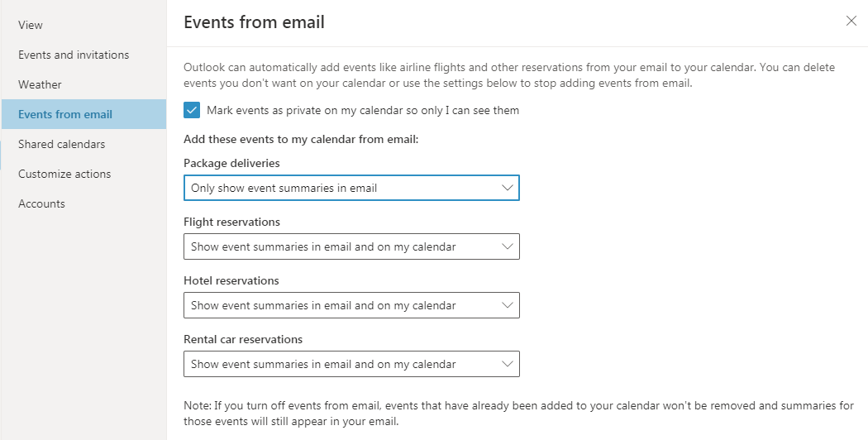Click the chevron arrow in Flight reservations box
Screen dimensions: 868x440
coord(508,246)
